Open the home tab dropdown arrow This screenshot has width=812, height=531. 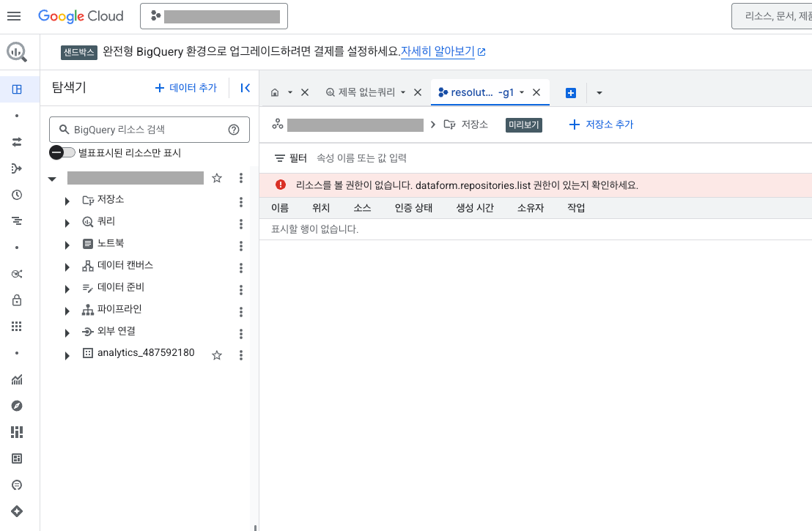(x=290, y=92)
